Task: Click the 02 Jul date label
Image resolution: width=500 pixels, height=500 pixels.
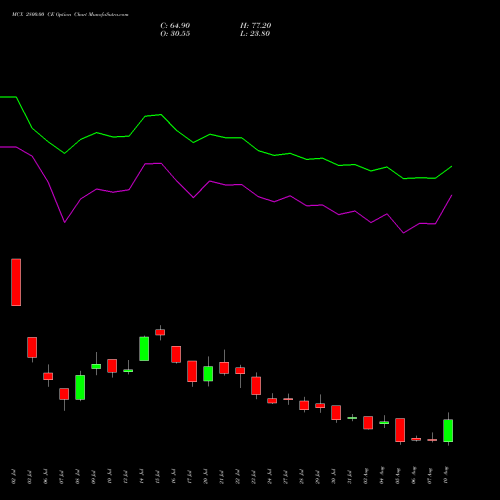Action: click(x=14, y=477)
